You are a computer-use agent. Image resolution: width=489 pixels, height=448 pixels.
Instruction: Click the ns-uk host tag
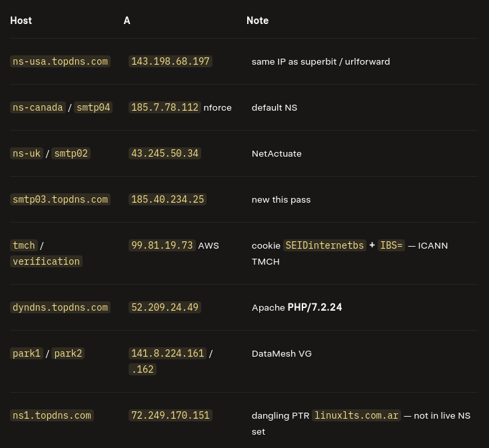27,153
